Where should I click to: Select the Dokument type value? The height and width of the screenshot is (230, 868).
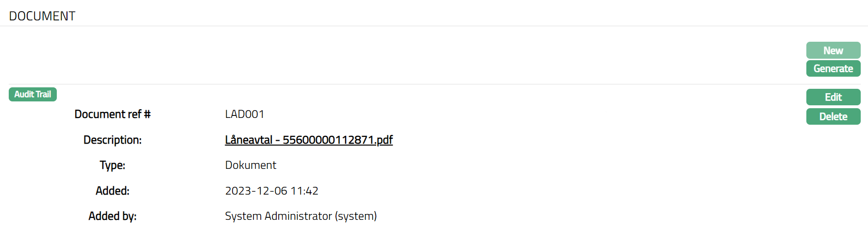point(250,165)
